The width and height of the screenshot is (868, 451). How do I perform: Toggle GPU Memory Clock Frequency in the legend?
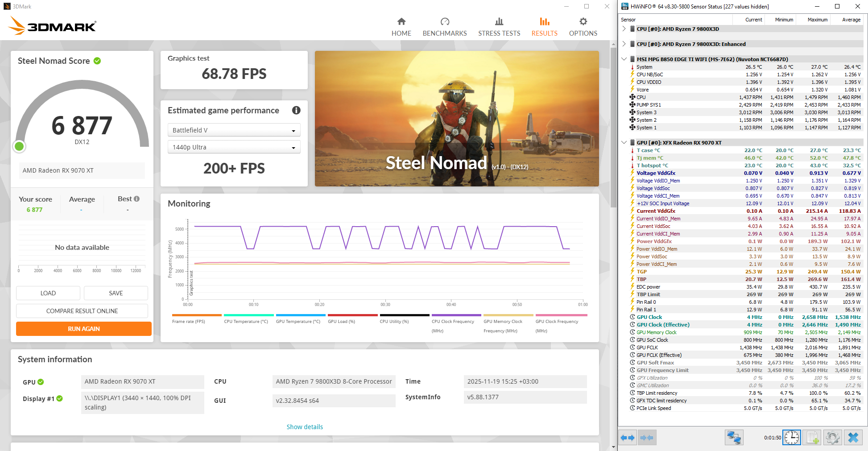tap(508, 323)
